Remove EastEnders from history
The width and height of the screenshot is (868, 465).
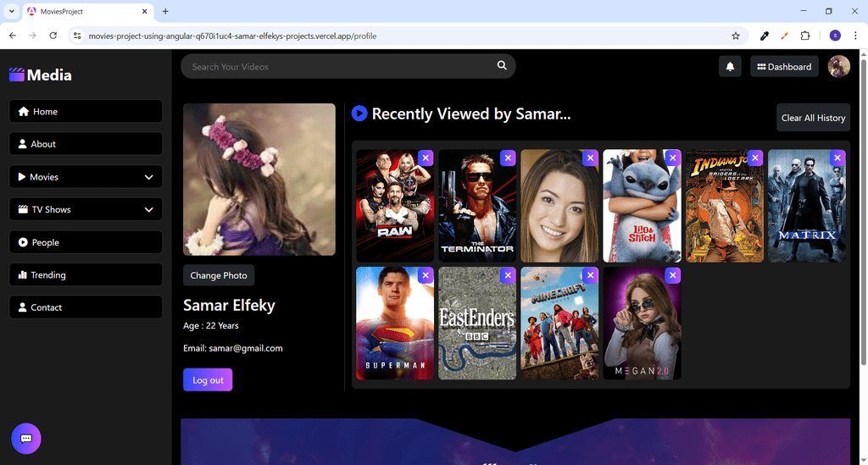pos(508,274)
